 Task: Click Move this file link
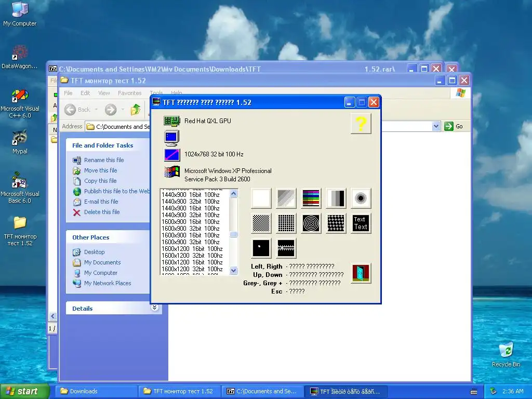coord(100,170)
